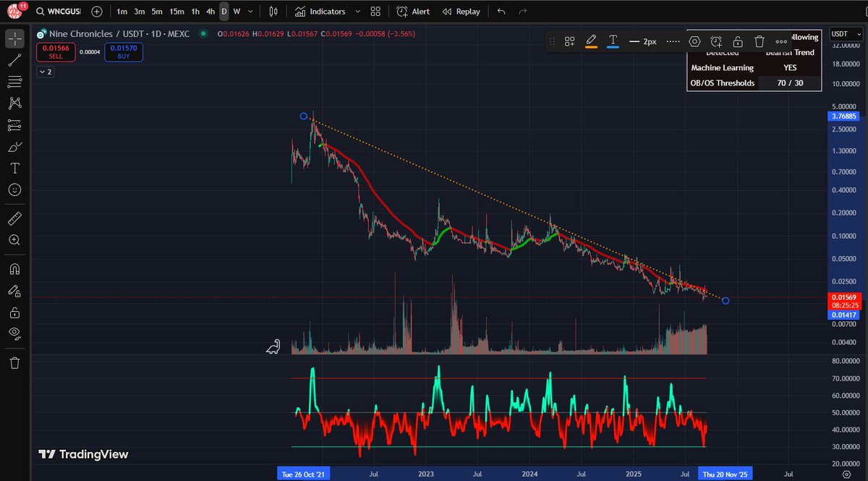Toggle stay in drawing mode
The width and height of the screenshot is (868, 481).
pos(14,290)
